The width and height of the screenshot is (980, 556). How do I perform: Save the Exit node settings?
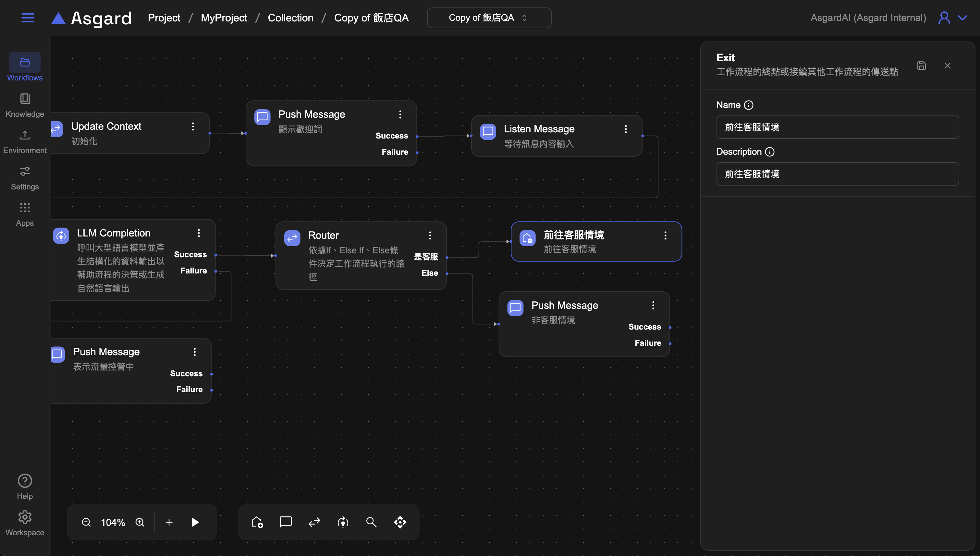coord(921,65)
